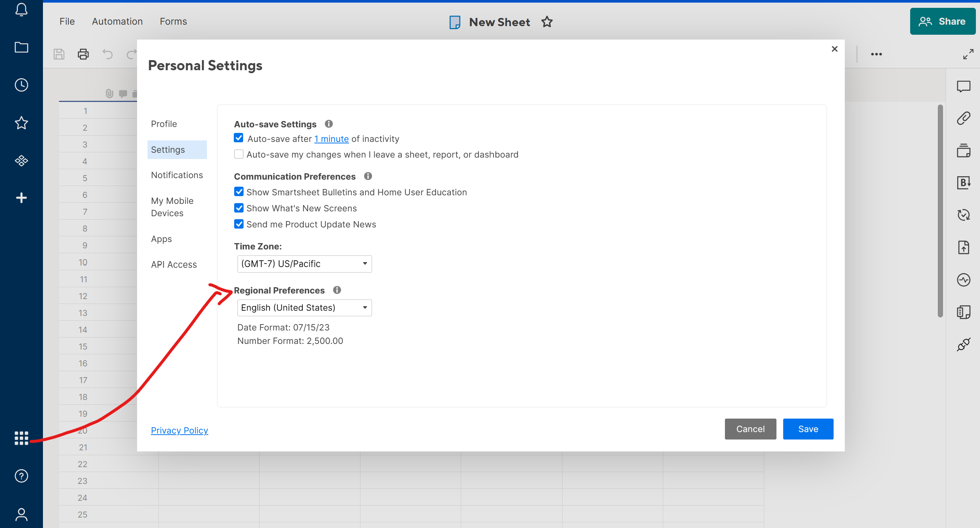Open Favorites star in sidebar
This screenshot has width=980, height=528.
pyautogui.click(x=21, y=122)
